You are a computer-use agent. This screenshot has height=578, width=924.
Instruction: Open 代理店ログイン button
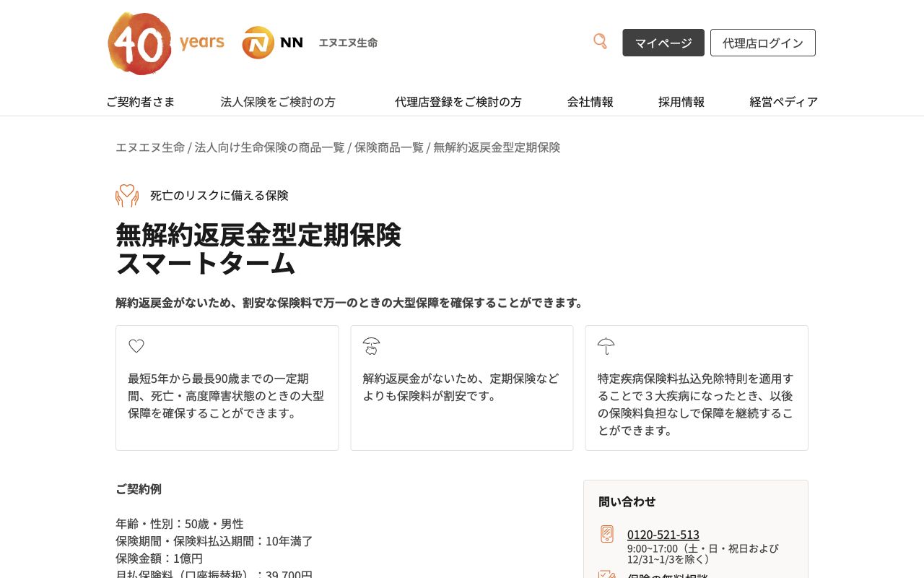click(x=763, y=43)
